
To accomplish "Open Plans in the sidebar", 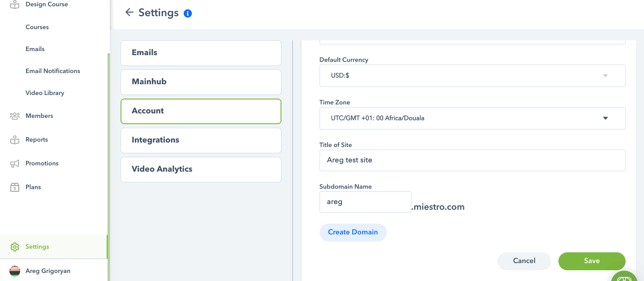I will click(x=33, y=187).
